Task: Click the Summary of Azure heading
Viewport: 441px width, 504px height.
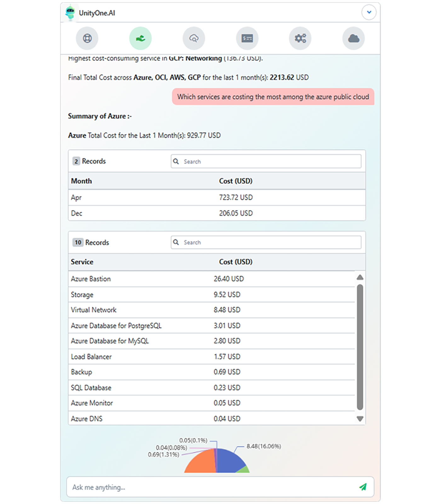Action: tap(100, 116)
